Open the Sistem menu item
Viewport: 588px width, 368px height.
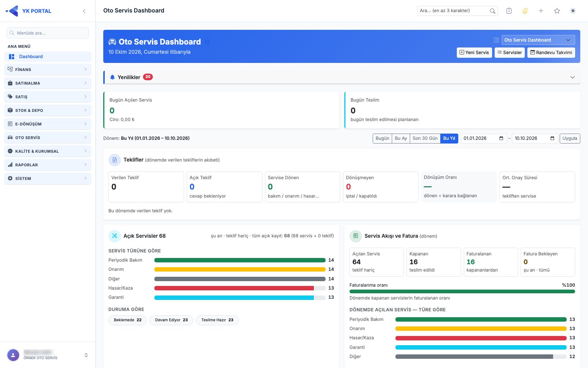point(48,178)
